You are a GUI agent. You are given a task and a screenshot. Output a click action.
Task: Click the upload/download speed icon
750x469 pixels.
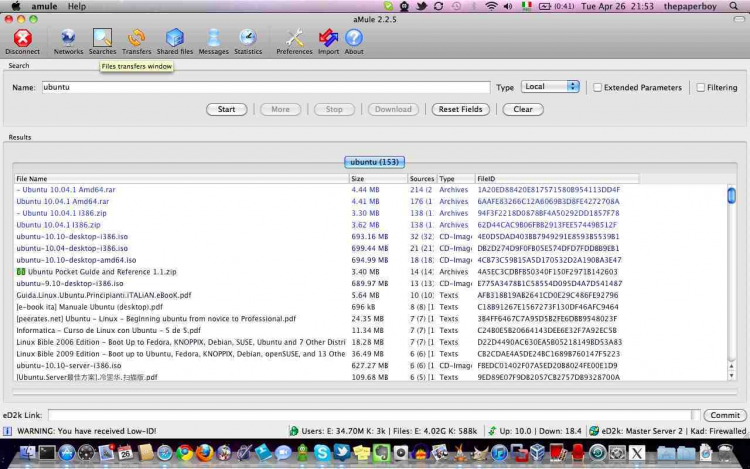[x=492, y=431]
